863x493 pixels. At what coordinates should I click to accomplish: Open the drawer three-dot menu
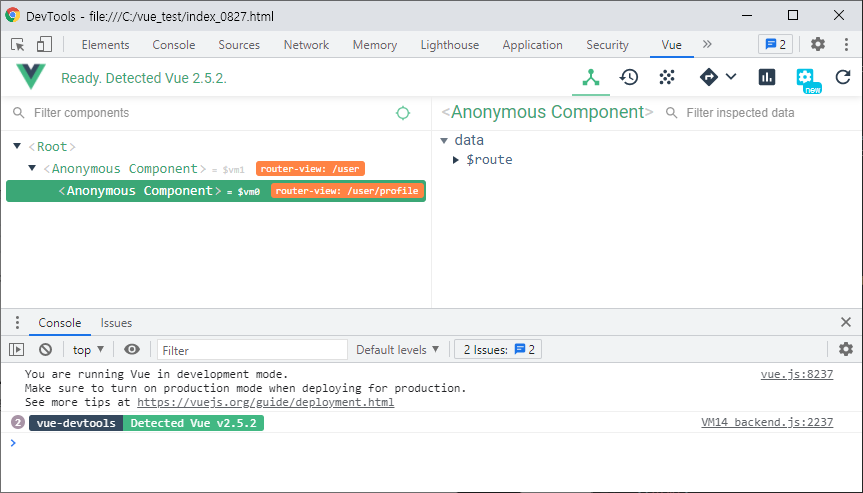pos(17,322)
